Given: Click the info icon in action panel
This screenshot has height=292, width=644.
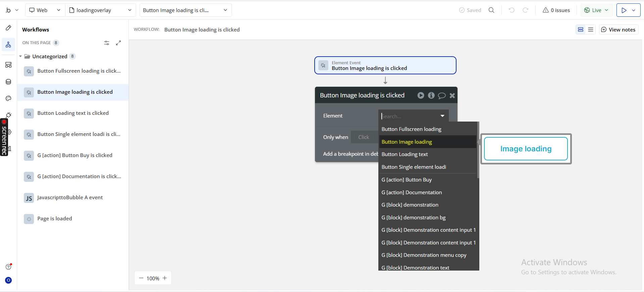Looking at the screenshot, I should pyautogui.click(x=431, y=95).
